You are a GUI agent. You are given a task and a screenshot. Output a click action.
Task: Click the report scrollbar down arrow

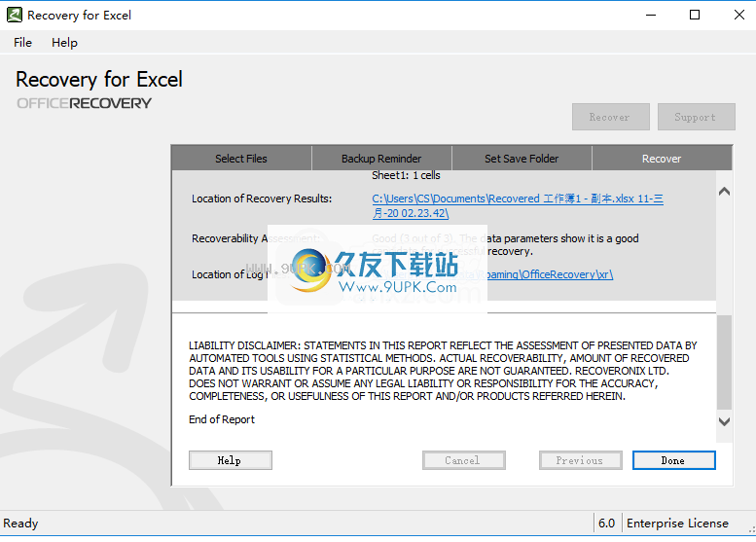click(724, 421)
